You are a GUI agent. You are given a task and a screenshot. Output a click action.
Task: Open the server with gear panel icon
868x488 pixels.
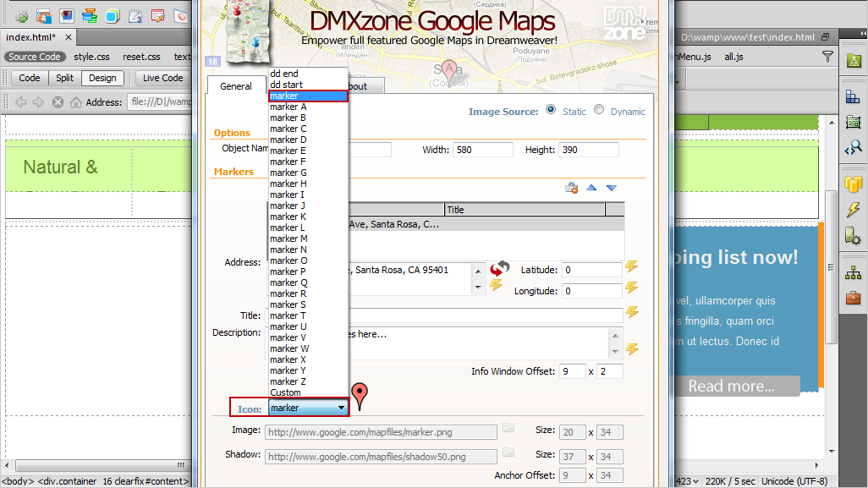(x=853, y=236)
